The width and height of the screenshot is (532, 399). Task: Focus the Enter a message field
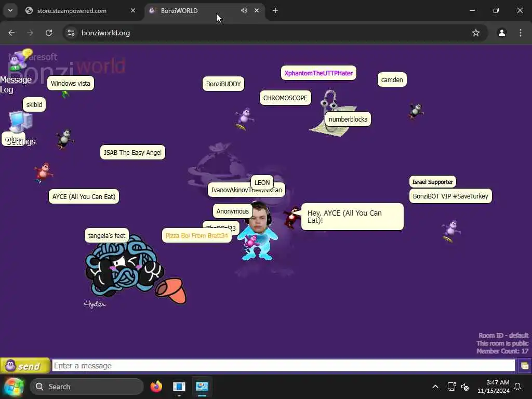[283, 366]
